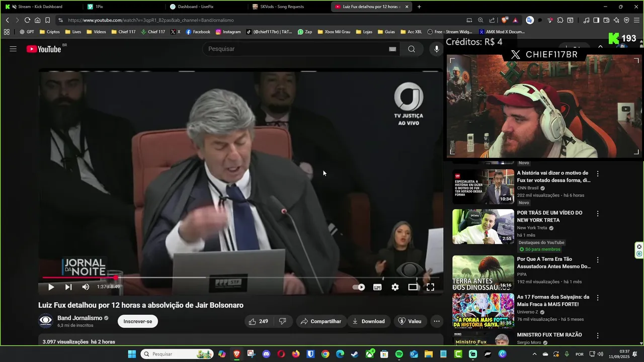Open the browser main hamburger menu

[636, 20]
